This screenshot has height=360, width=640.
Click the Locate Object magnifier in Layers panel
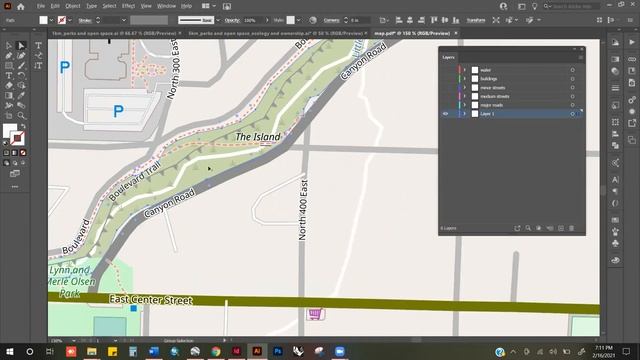(x=528, y=228)
